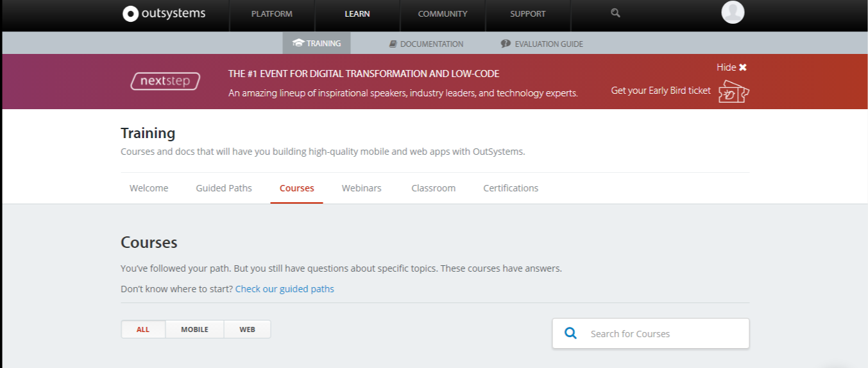Click the Courses section heading
This screenshot has width=868, height=368.
[x=149, y=243]
